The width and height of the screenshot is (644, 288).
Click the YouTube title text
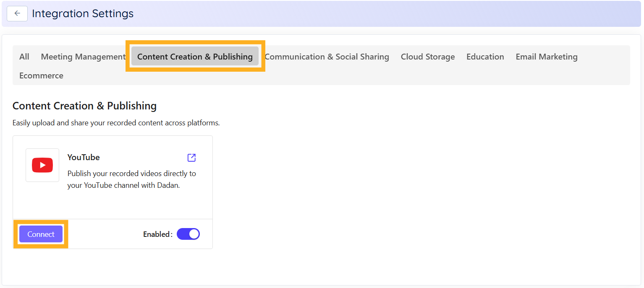tap(83, 157)
